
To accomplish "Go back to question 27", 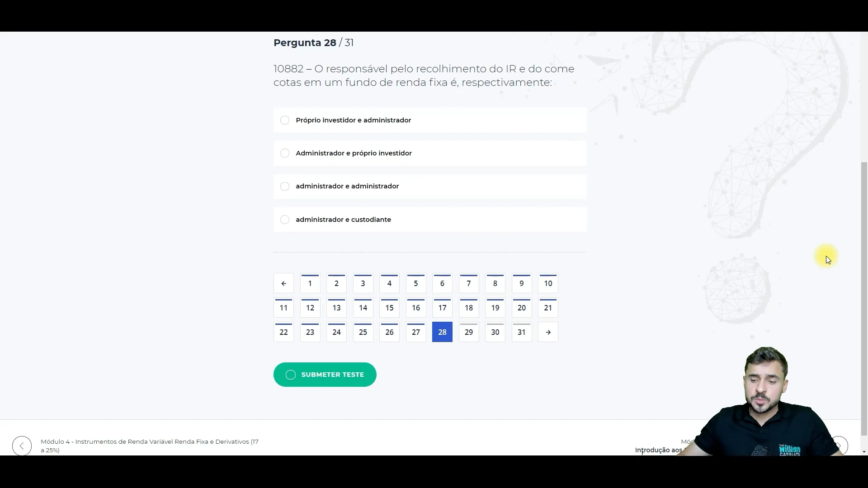I will (x=416, y=332).
